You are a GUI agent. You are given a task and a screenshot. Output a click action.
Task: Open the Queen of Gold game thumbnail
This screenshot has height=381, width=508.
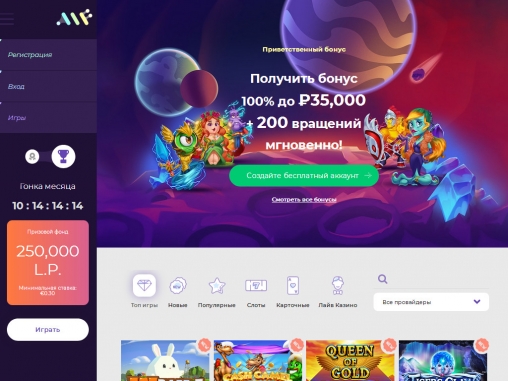coord(350,360)
